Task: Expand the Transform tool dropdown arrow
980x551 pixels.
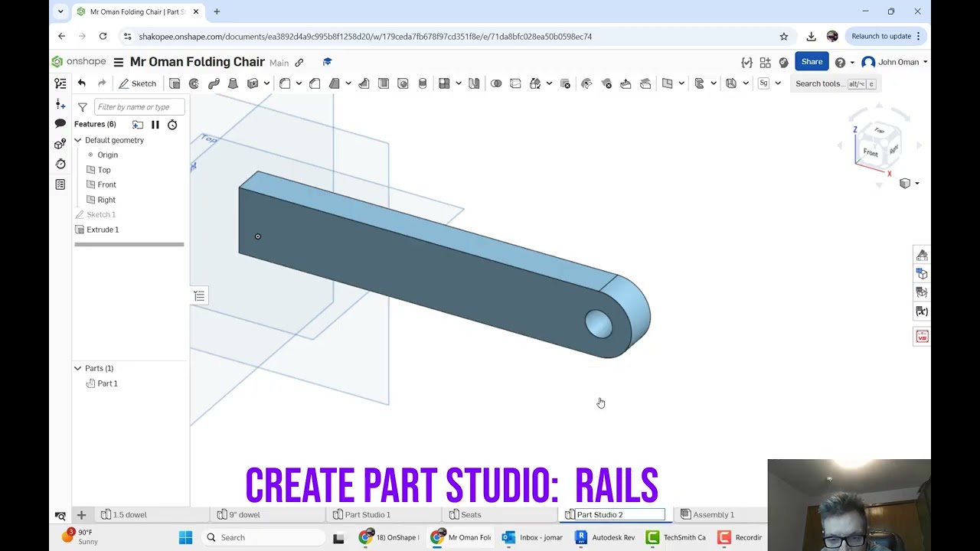Action: (x=549, y=83)
